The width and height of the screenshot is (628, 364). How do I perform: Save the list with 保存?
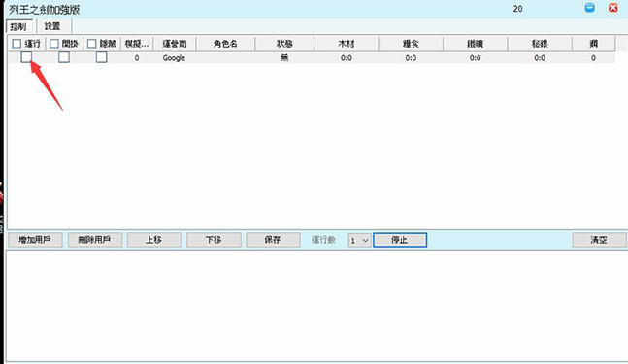tap(273, 240)
